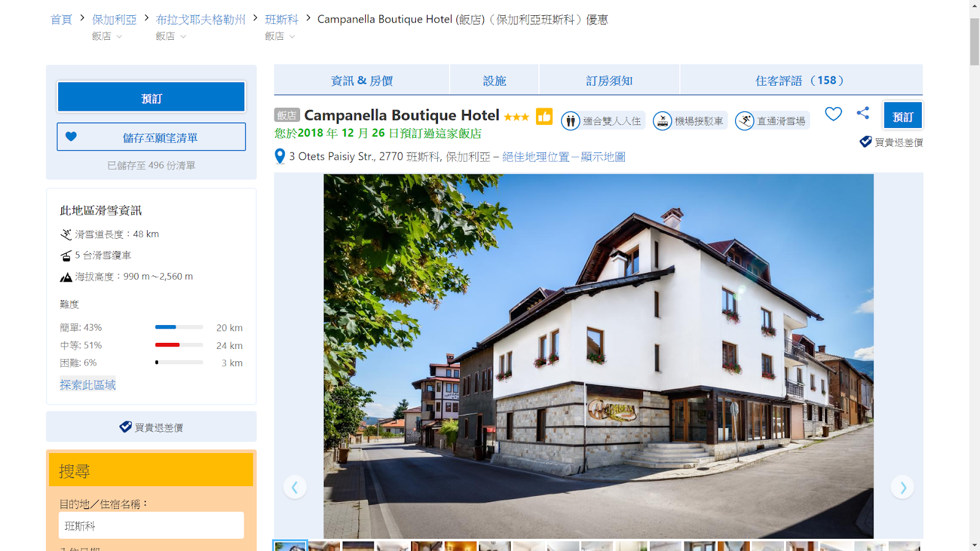Click the ski lift icon beside 5 台滑雪纜車
The image size is (980, 551).
click(x=66, y=255)
